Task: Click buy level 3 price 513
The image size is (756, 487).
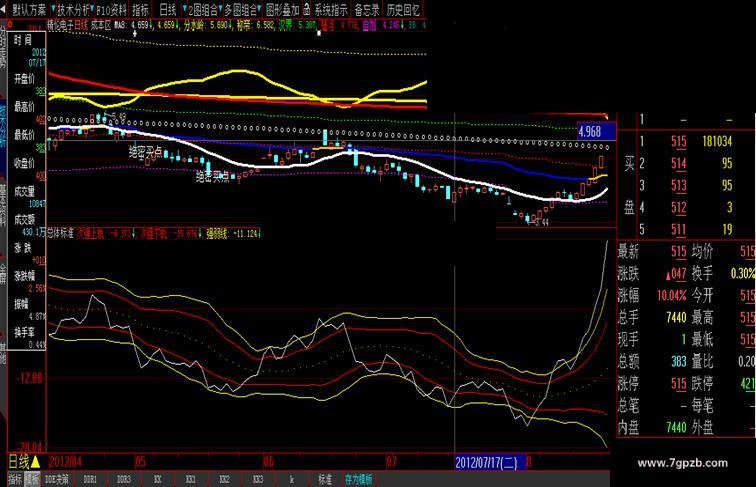Action: 678,185
